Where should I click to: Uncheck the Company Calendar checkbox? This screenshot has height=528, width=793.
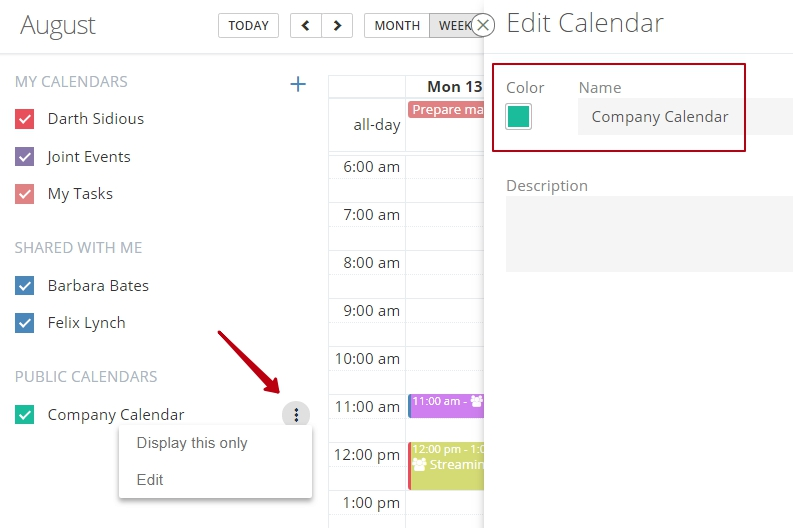[x=24, y=415]
